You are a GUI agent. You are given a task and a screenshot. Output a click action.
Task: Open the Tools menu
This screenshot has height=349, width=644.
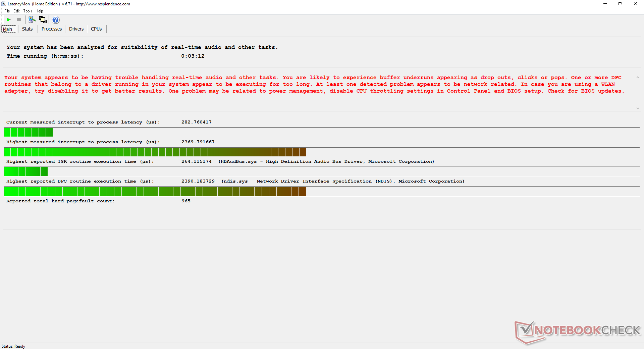tap(28, 11)
